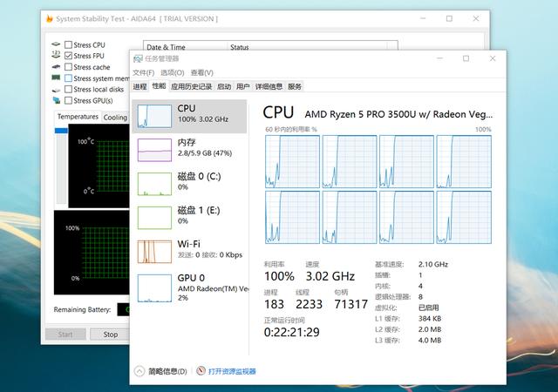Select GPU 0 in the sidebar
This screenshot has width=558, height=392.
pos(189,287)
